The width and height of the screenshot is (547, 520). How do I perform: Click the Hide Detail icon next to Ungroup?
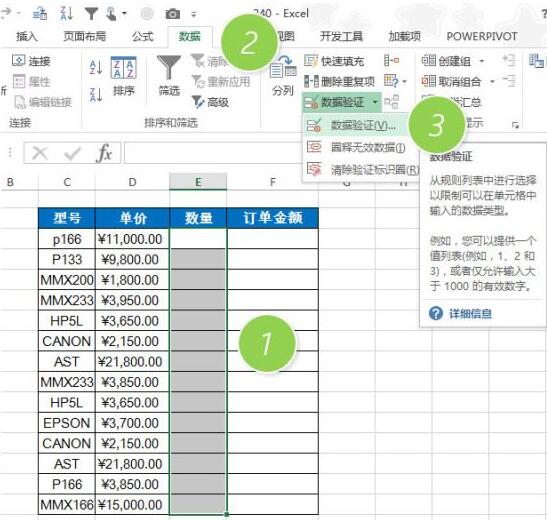509,81
